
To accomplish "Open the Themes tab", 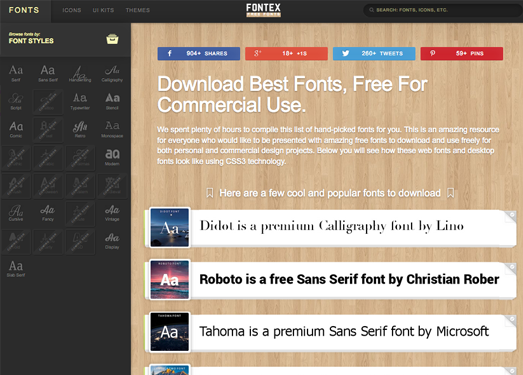I will (x=138, y=10).
